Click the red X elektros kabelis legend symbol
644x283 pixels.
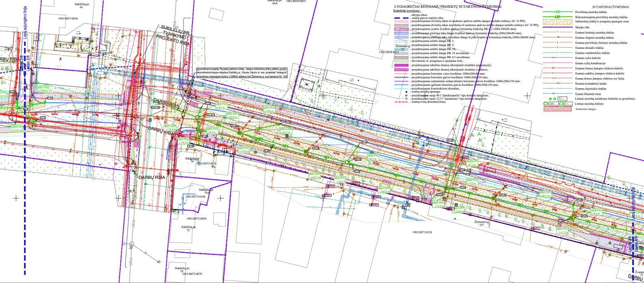click(x=558, y=67)
